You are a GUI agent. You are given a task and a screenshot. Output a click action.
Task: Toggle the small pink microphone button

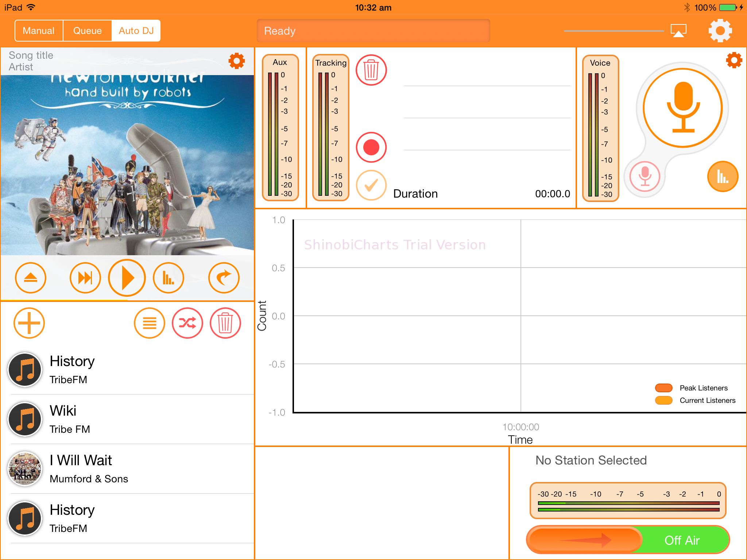(645, 176)
